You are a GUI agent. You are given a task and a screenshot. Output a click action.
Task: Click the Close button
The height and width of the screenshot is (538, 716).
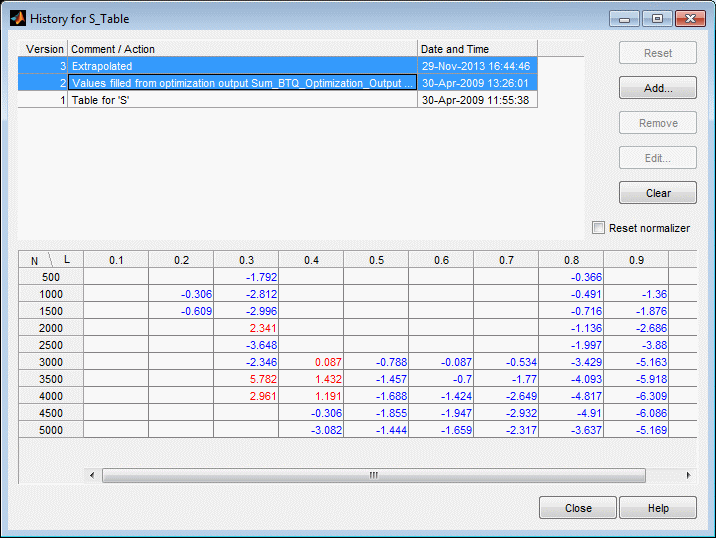coord(578,508)
